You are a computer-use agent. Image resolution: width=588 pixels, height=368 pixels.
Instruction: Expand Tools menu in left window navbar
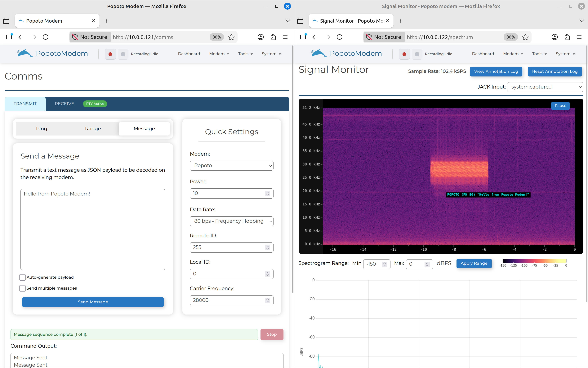point(245,54)
